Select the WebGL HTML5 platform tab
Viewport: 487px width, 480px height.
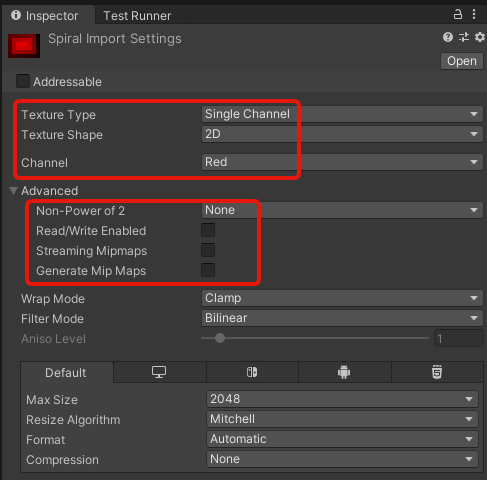click(x=437, y=372)
